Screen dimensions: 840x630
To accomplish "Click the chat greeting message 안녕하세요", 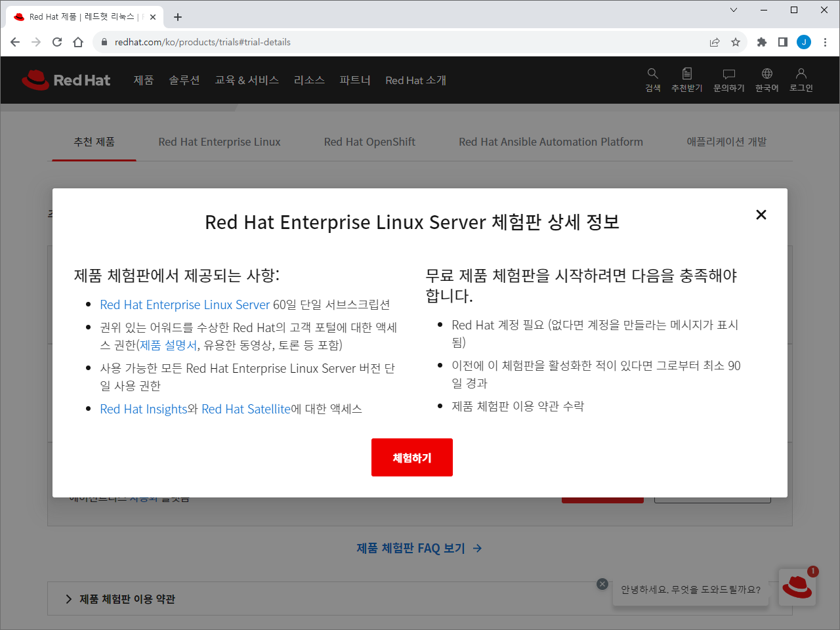I will coord(691,590).
